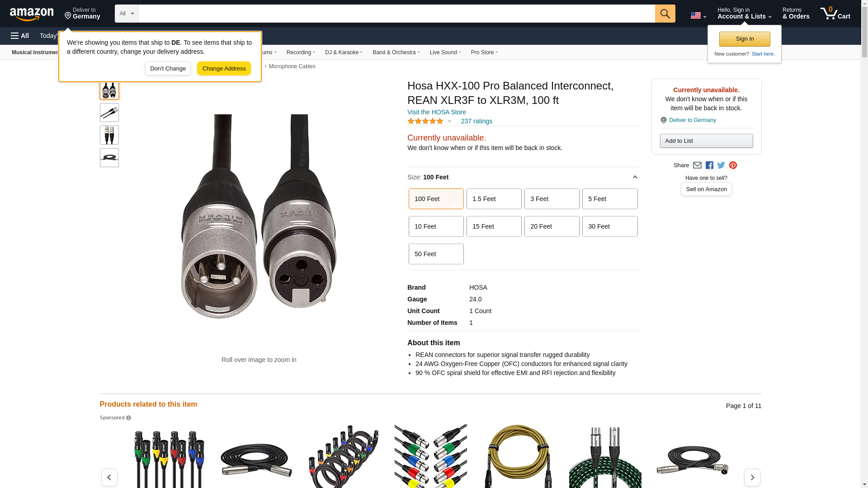868x488 pixels.
Task: Share via Facebook icon
Action: click(709, 165)
